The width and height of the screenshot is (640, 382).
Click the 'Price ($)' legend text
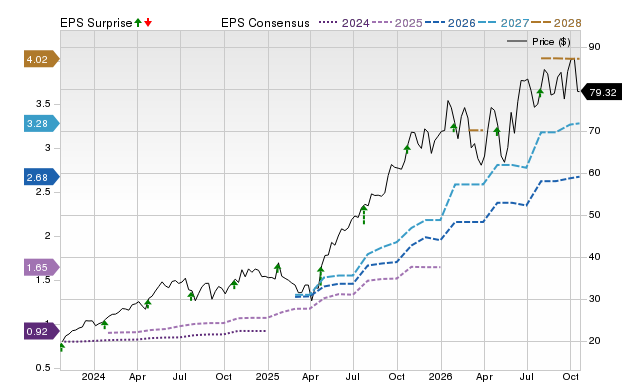pos(551,42)
